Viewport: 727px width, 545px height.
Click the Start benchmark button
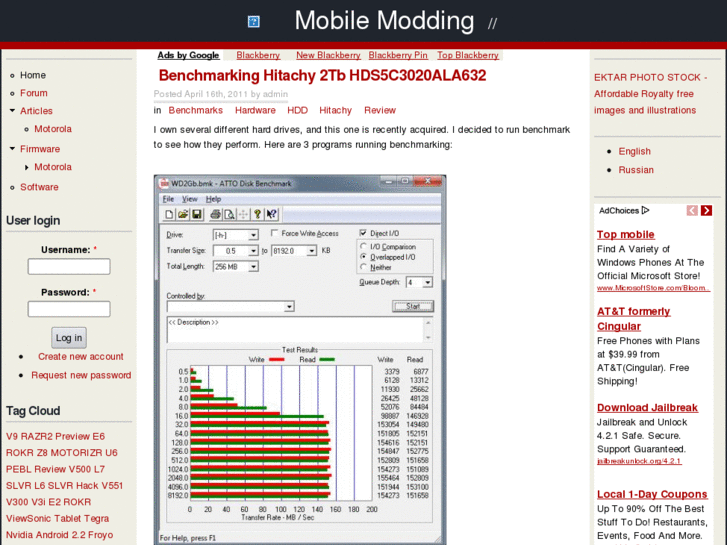pos(413,306)
